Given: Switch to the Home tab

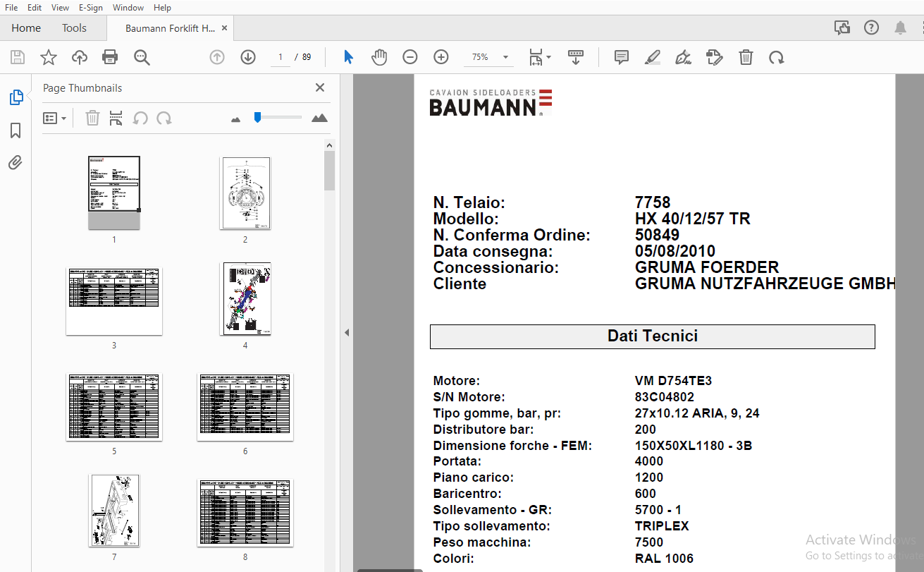Looking at the screenshot, I should [26, 28].
